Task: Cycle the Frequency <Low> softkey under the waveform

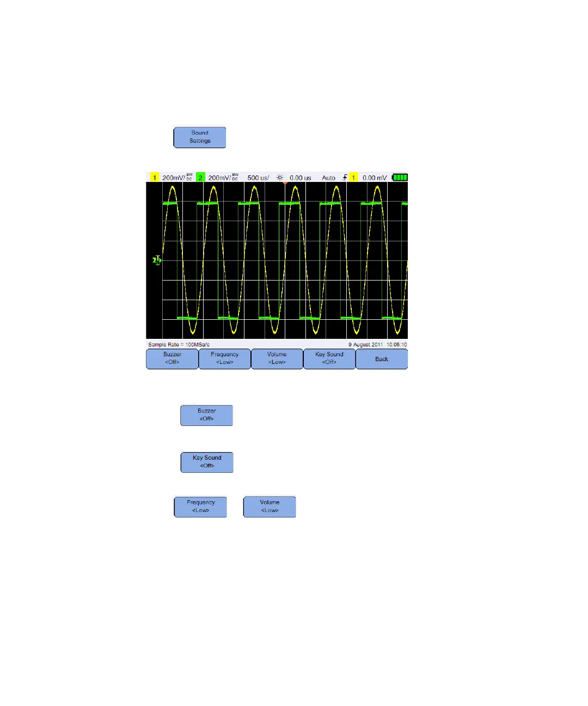Action: [x=224, y=359]
